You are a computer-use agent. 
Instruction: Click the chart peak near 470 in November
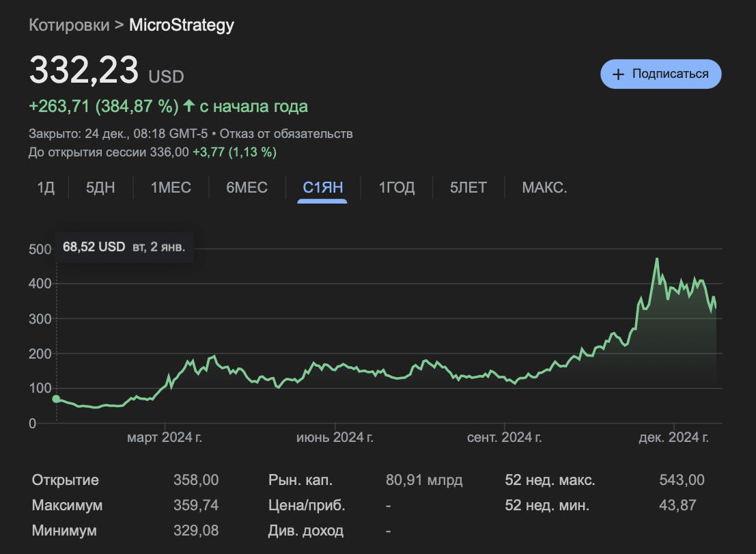657,260
